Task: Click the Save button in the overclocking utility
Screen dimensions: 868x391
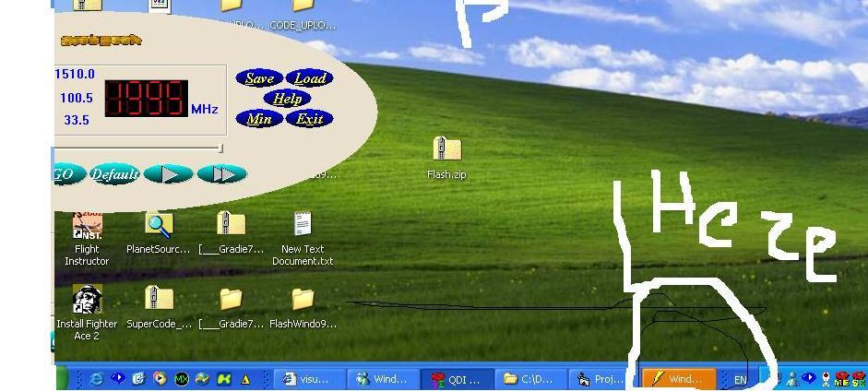Action: (x=259, y=78)
